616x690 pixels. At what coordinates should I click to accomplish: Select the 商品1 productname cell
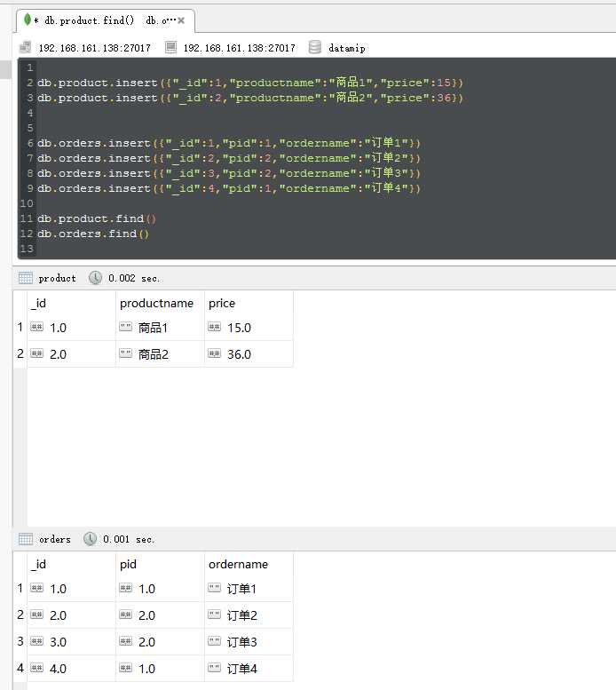[x=160, y=328]
